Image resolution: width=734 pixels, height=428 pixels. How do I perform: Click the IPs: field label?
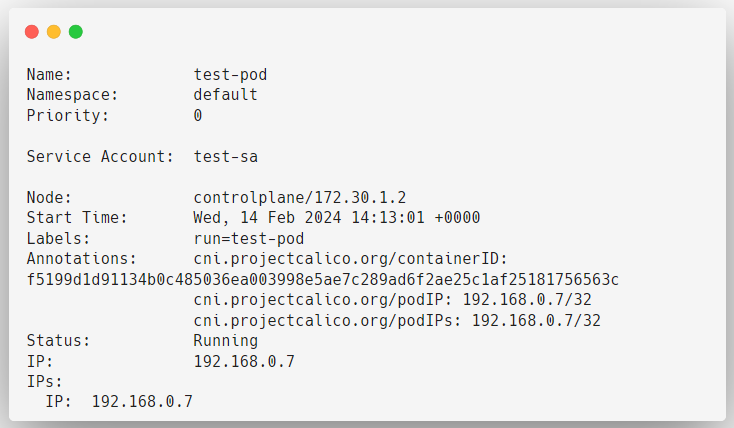tap(44, 382)
